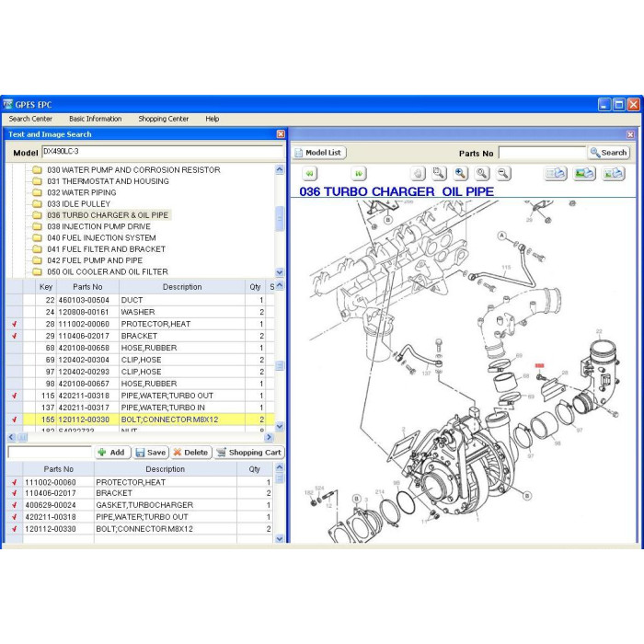Toggle the check mark for PIPE,WATER;TURBO OUT row
The height and width of the screenshot is (644, 644).
[15, 396]
